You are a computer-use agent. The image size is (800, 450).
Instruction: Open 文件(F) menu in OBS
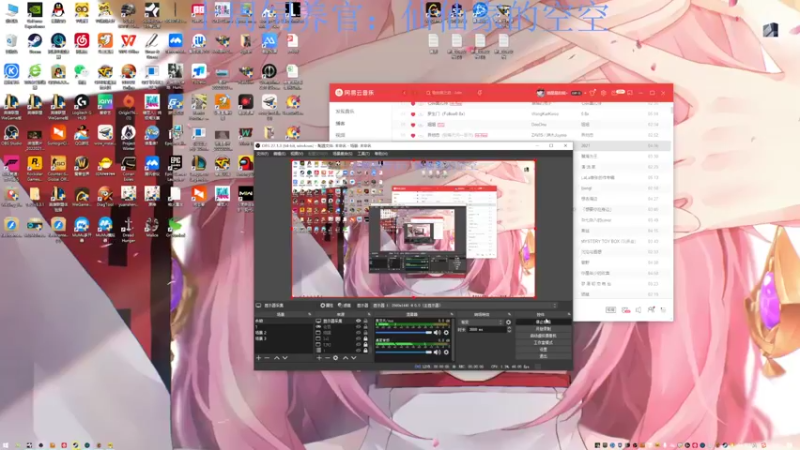pyautogui.click(x=262, y=154)
